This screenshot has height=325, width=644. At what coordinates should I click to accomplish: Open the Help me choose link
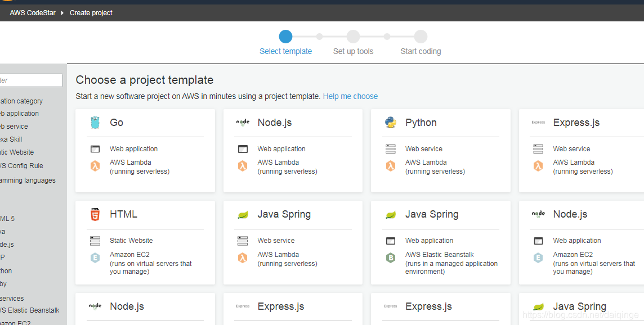point(350,97)
